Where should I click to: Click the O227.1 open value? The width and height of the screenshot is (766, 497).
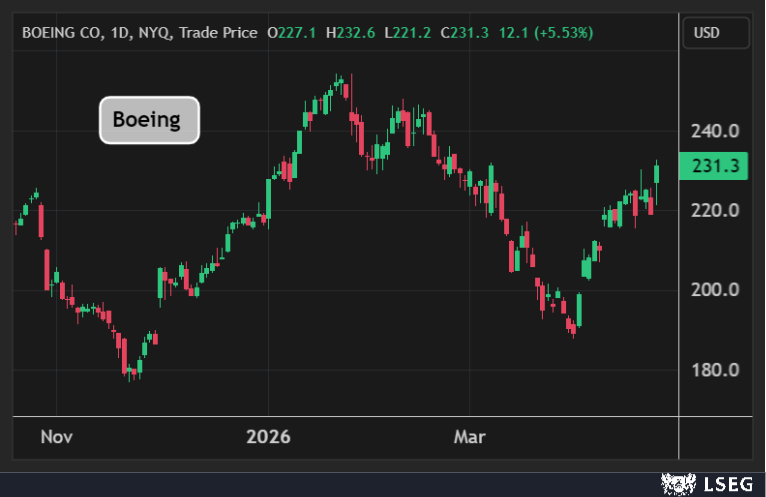pos(292,33)
